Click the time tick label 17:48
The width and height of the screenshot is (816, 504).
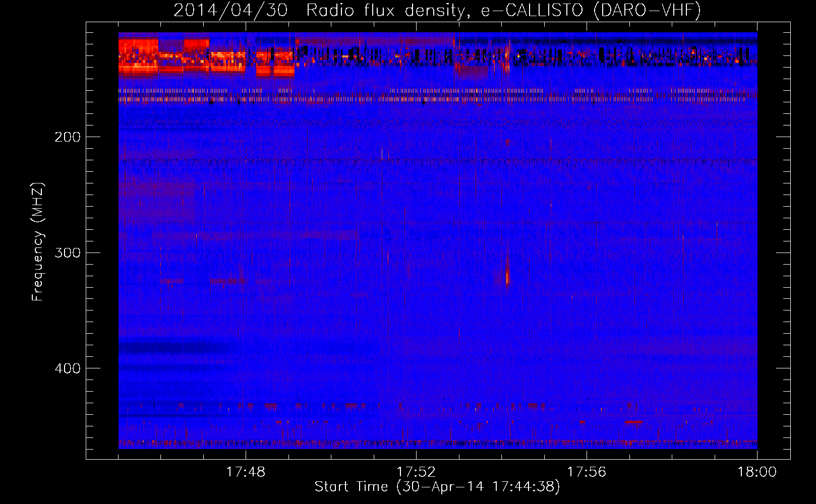[246, 472]
